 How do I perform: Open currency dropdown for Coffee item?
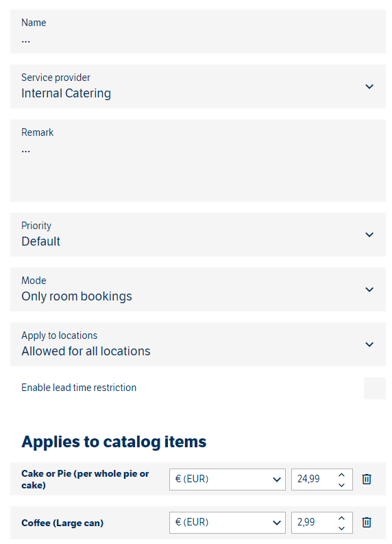pos(228,522)
